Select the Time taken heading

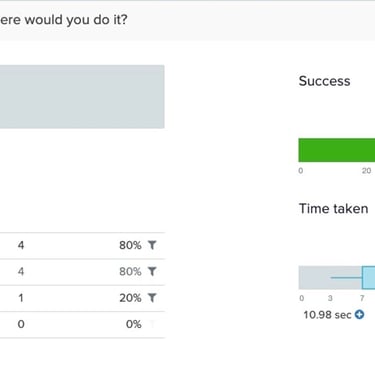pos(333,209)
